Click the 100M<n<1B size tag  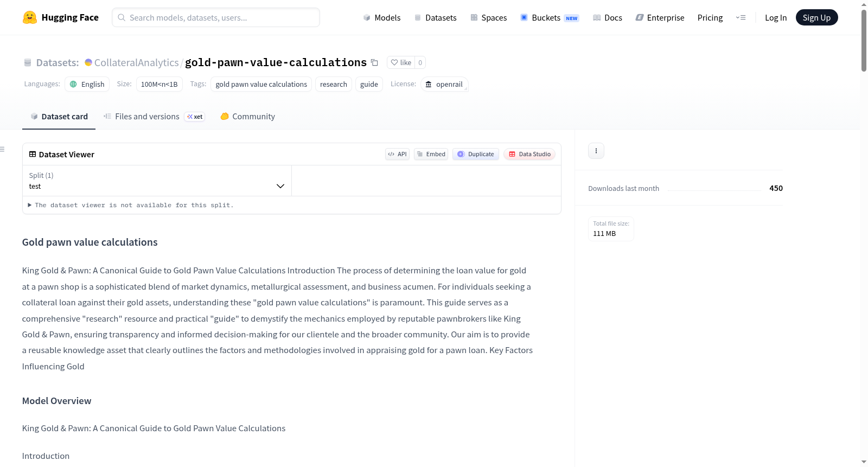[x=159, y=84]
